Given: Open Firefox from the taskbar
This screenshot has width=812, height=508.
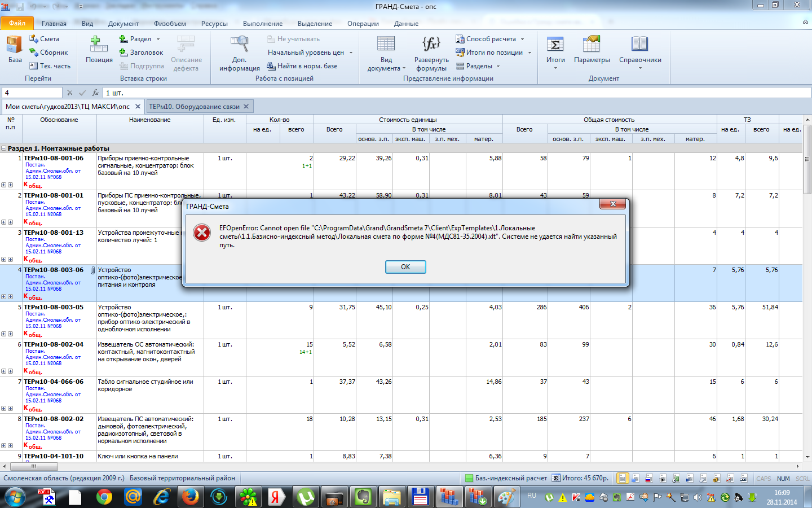Looking at the screenshot, I should [190, 497].
